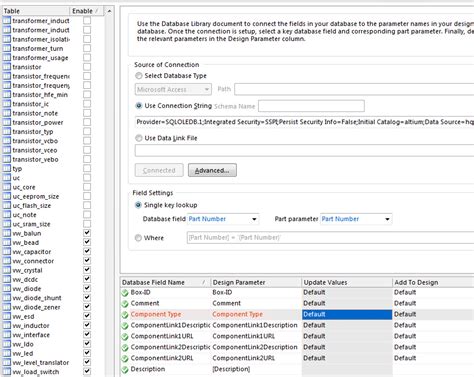Screen dimensions: 474x377
Task: Click the table icon beside vw_dcdc
Action: point(7,279)
